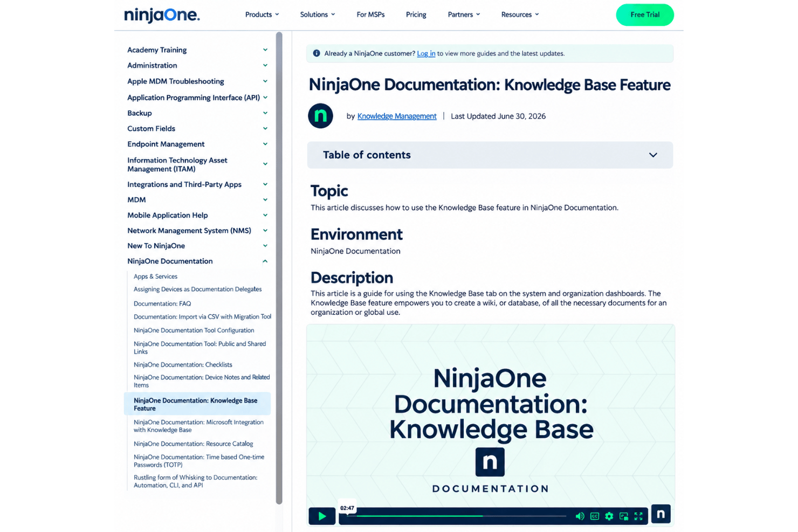Open NinjaOne Documentation: Resource Catalog article
Viewport: 798px width, 532px height.
point(193,444)
